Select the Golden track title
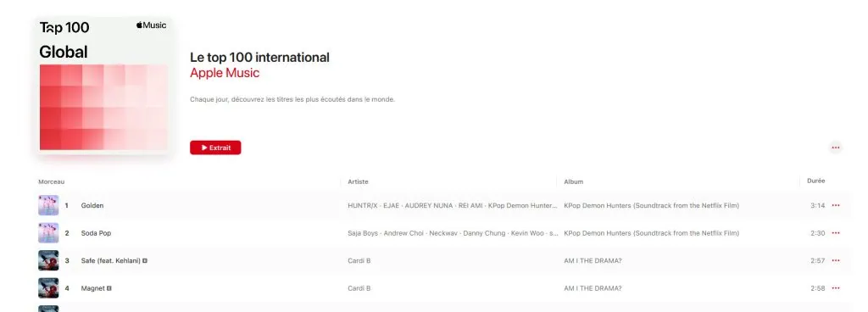This screenshot has width=868, height=312. click(92, 205)
